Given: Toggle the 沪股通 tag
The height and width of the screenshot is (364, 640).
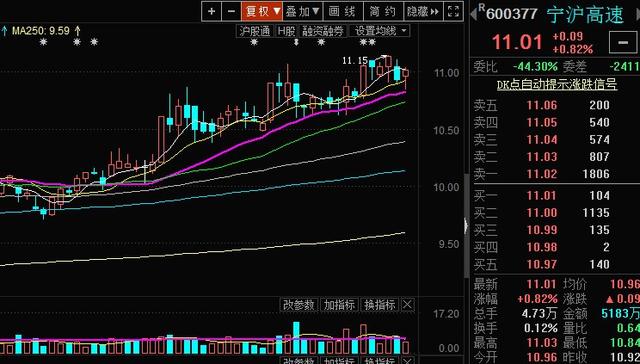Looking at the screenshot, I should click(255, 31).
